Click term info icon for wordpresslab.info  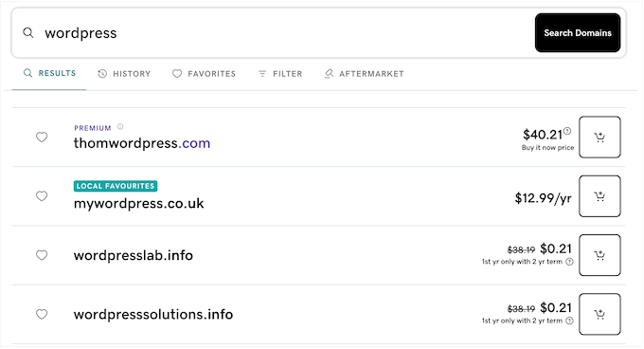569,262
